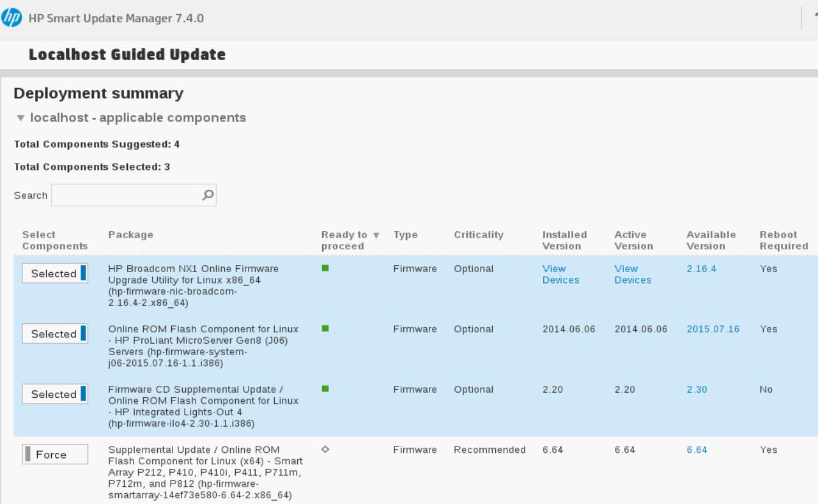Click Reboot Required No for iLO 4
The width and height of the screenshot is (818, 504).
point(766,390)
